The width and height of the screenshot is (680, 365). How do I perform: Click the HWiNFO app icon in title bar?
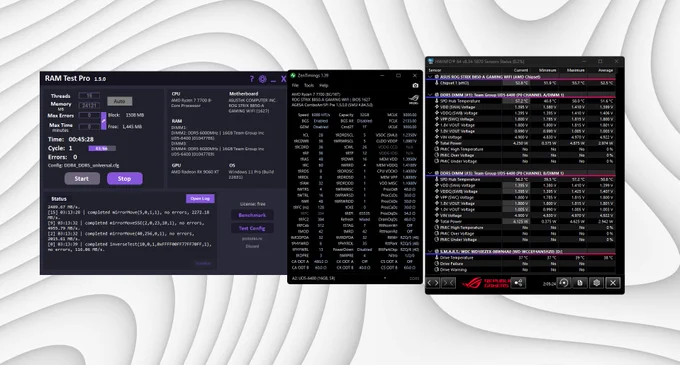pos(431,62)
